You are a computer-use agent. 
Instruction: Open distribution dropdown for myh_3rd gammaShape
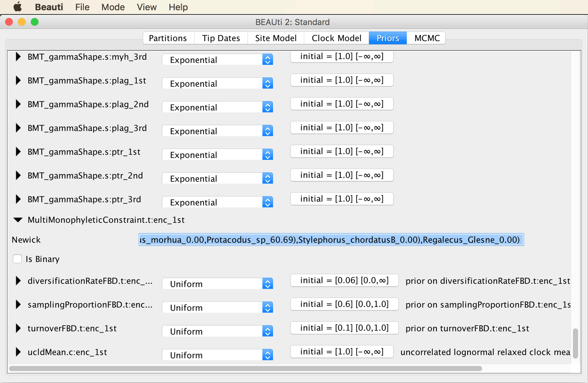point(217,60)
